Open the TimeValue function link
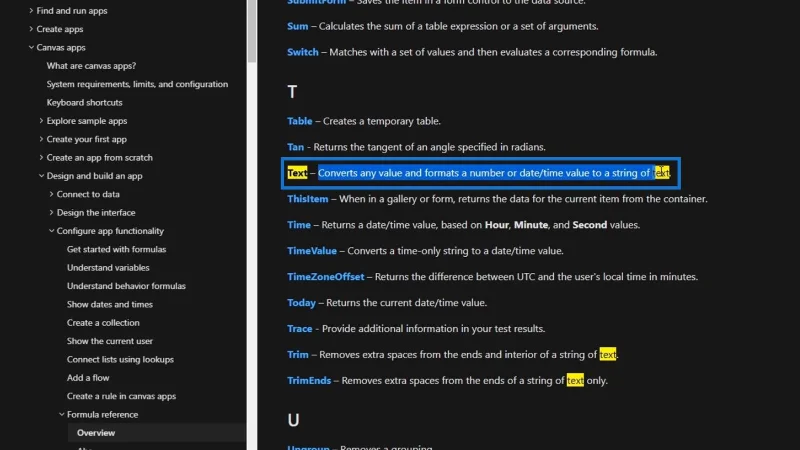Screen dimensions: 800x450 click(x=312, y=251)
